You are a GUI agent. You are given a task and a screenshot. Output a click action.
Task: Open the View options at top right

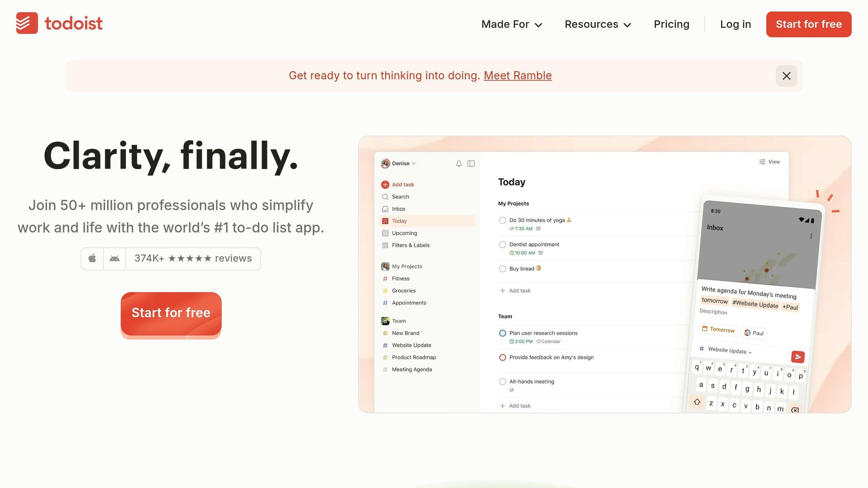(x=769, y=162)
